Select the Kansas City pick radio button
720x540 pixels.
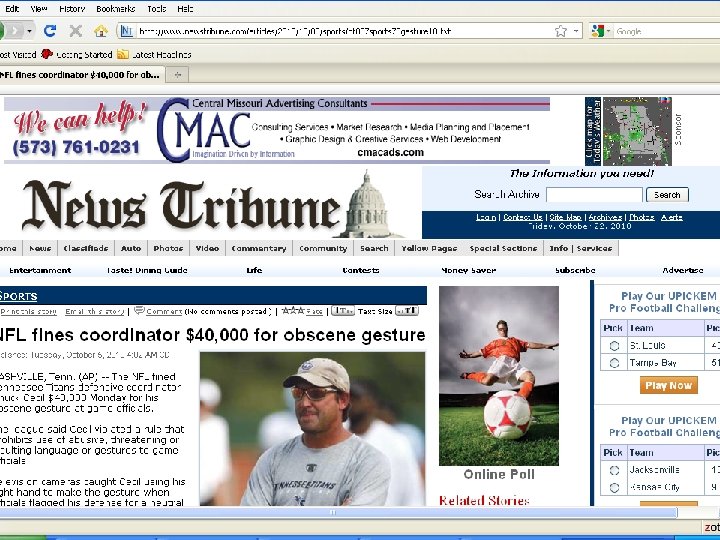tap(614, 488)
